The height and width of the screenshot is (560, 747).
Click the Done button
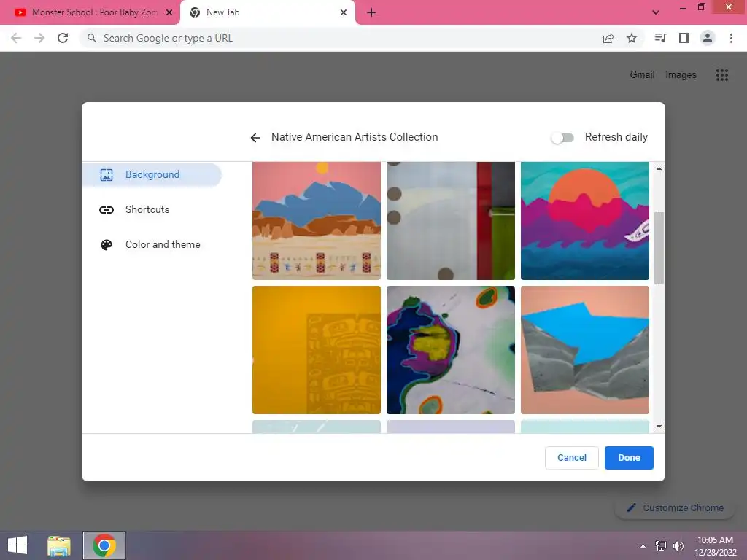tap(629, 458)
